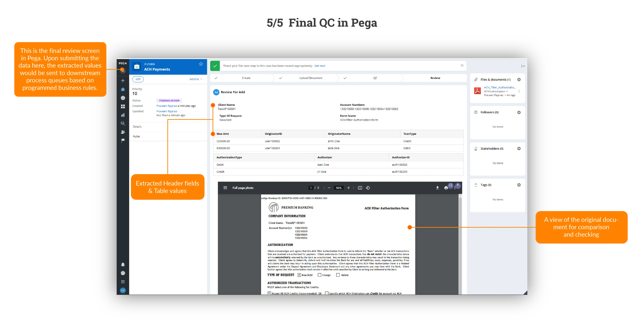
Task: Select the Pulse tab
Action: pos(136,136)
